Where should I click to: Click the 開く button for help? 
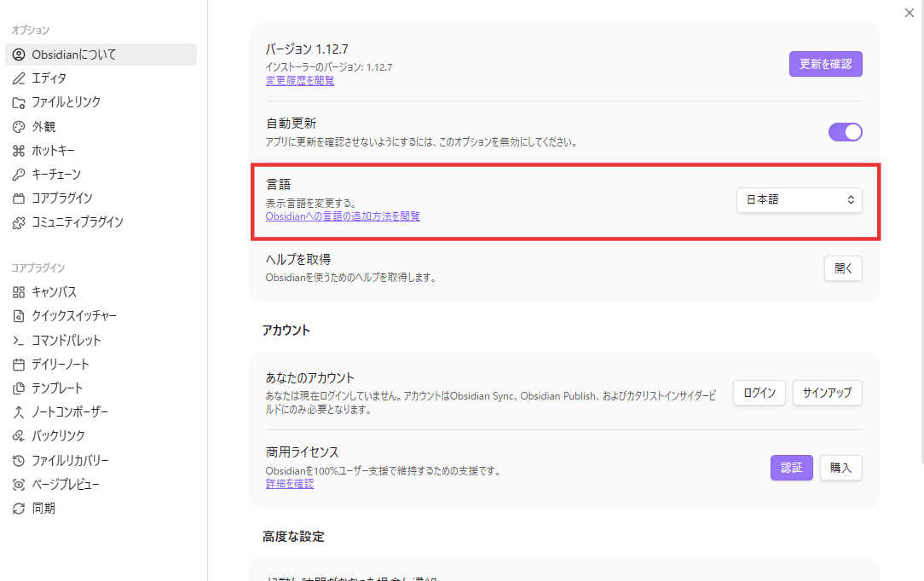tap(843, 268)
